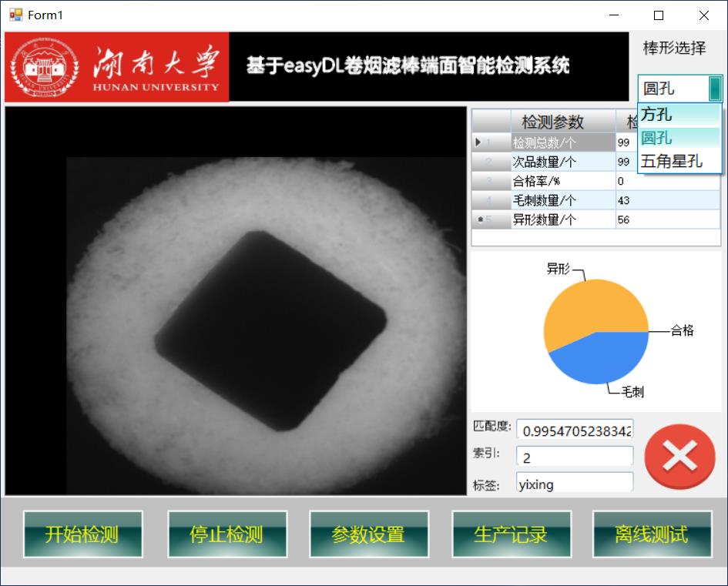The image size is (728, 586).
Task: Click the new-row asterisk header of 异形数量 row
Action: pyautogui.click(x=491, y=219)
